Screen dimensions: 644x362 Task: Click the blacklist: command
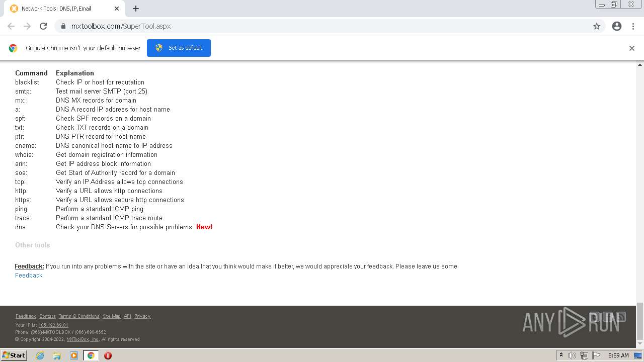click(28, 82)
